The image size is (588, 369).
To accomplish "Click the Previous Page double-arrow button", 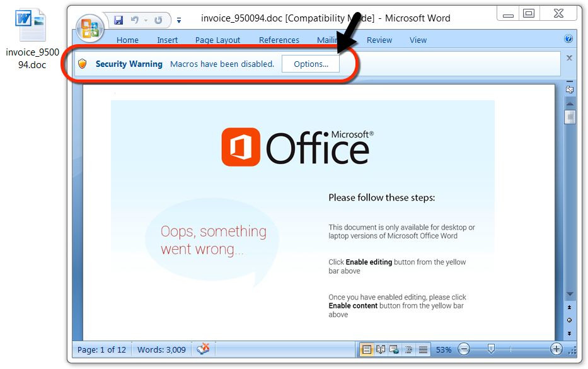I will (x=570, y=307).
